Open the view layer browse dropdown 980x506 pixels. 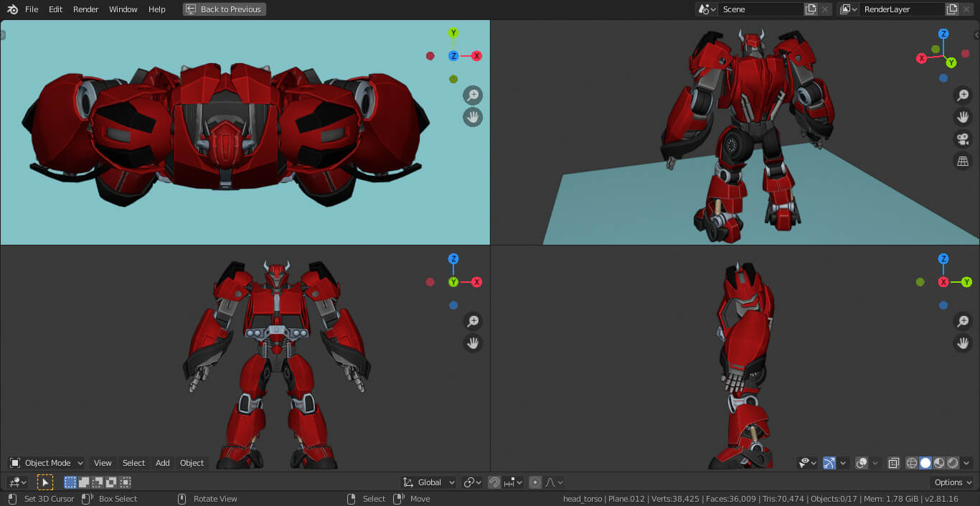[849, 9]
